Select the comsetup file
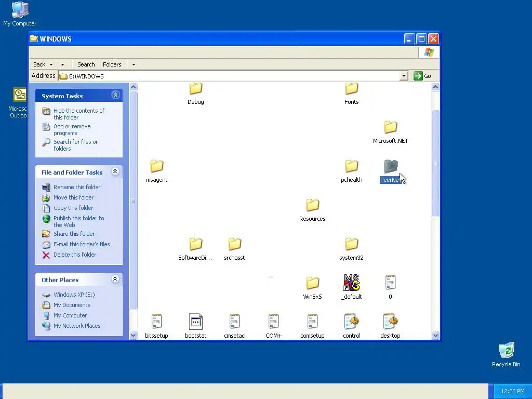Image resolution: width=532 pixels, height=399 pixels. pyautogui.click(x=312, y=326)
